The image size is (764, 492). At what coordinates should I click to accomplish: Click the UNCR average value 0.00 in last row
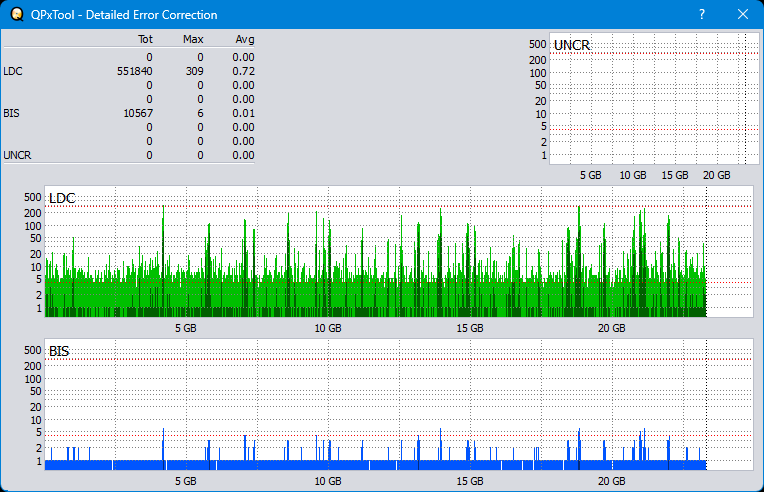[243, 155]
